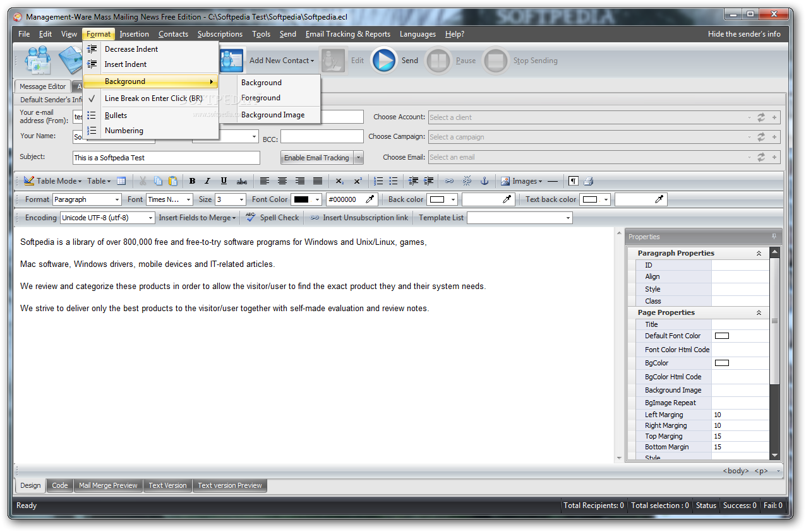This screenshot has width=806, height=532.
Task: Click the BCC input field
Action: pyautogui.click(x=322, y=136)
